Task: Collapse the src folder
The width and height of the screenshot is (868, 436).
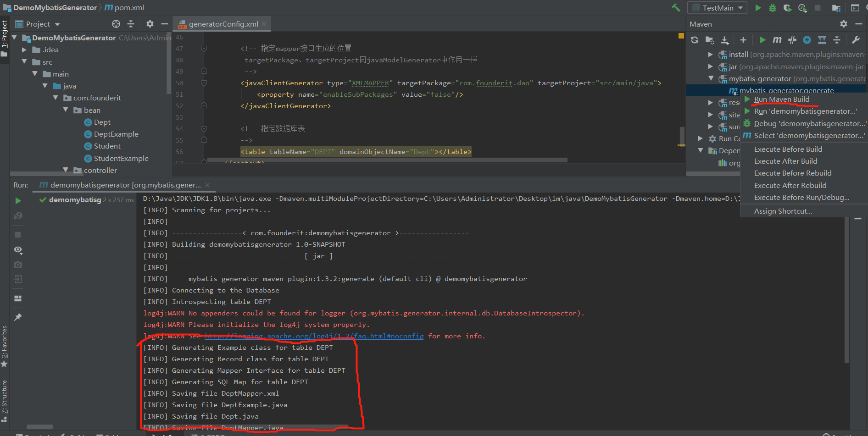Action: (x=24, y=61)
